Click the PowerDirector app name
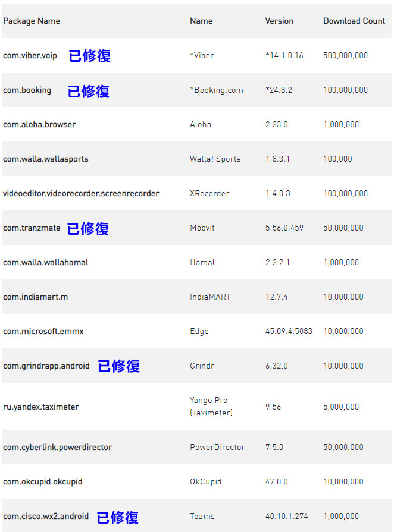The image size is (394, 532). tap(217, 447)
